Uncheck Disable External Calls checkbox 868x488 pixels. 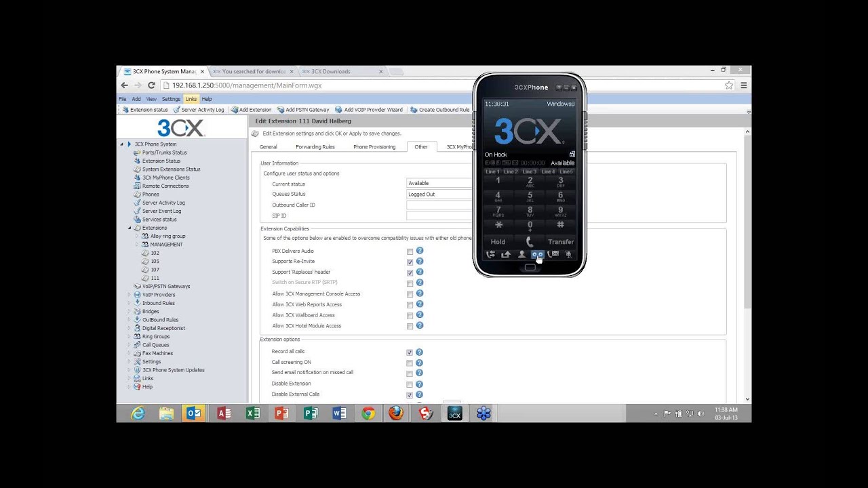pos(410,394)
